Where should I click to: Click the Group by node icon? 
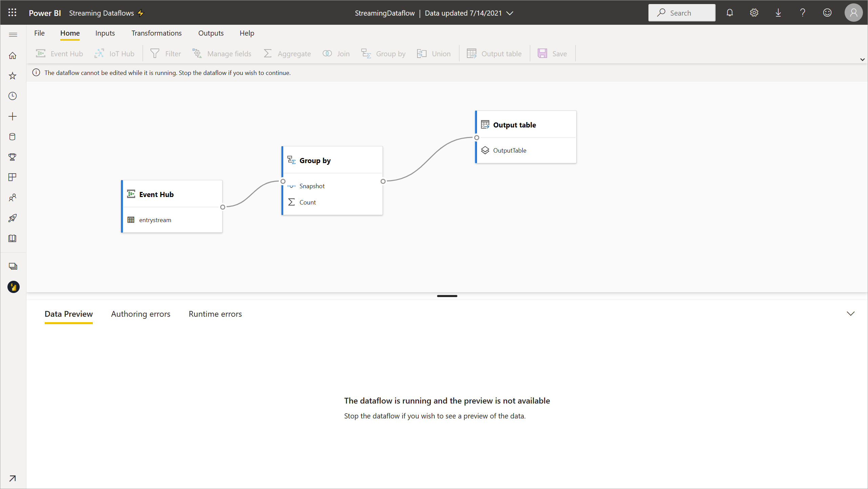[x=291, y=160]
